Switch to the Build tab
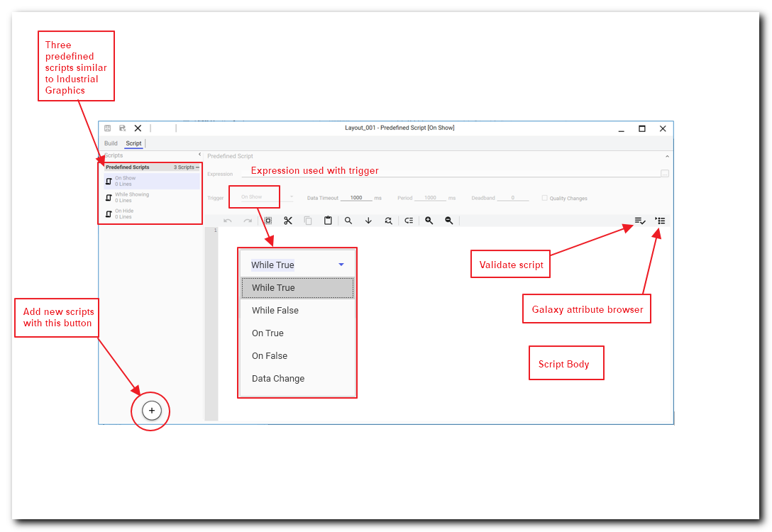Viewport: 772px width, 532px height. 111,143
